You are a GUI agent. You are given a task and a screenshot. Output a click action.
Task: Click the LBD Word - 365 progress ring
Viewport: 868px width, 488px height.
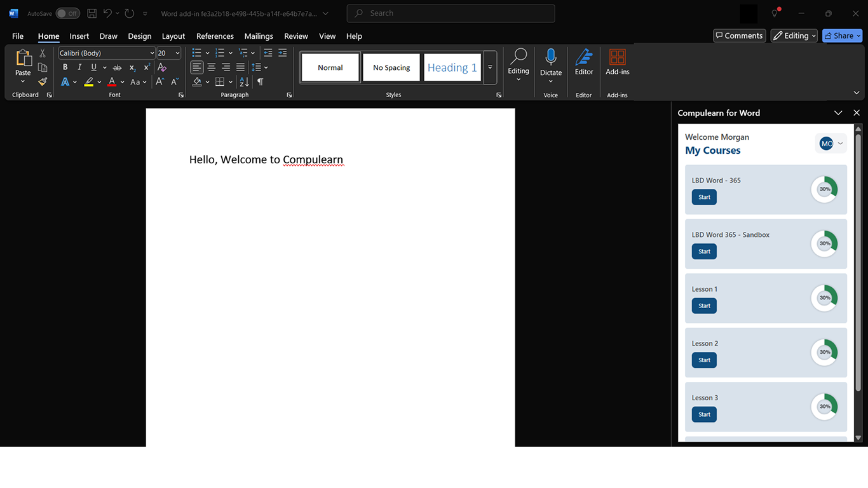pos(825,189)
